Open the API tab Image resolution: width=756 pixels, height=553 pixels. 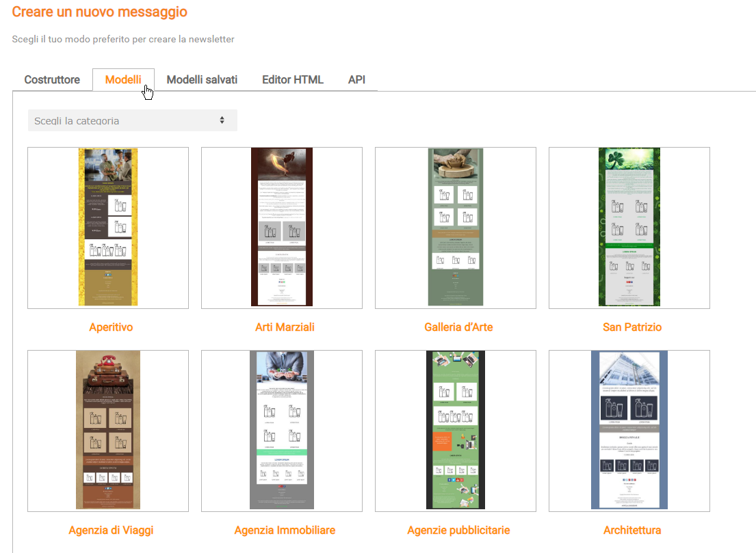pyautogui.click(x=356, y=80)
